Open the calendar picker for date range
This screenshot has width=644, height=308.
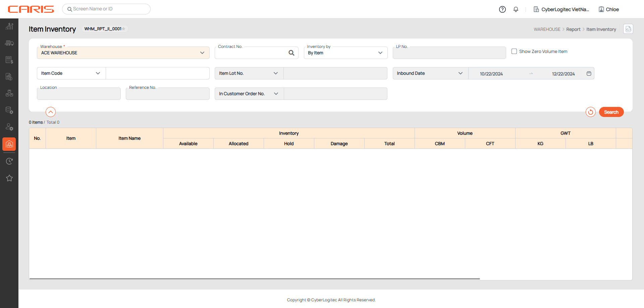589,73
